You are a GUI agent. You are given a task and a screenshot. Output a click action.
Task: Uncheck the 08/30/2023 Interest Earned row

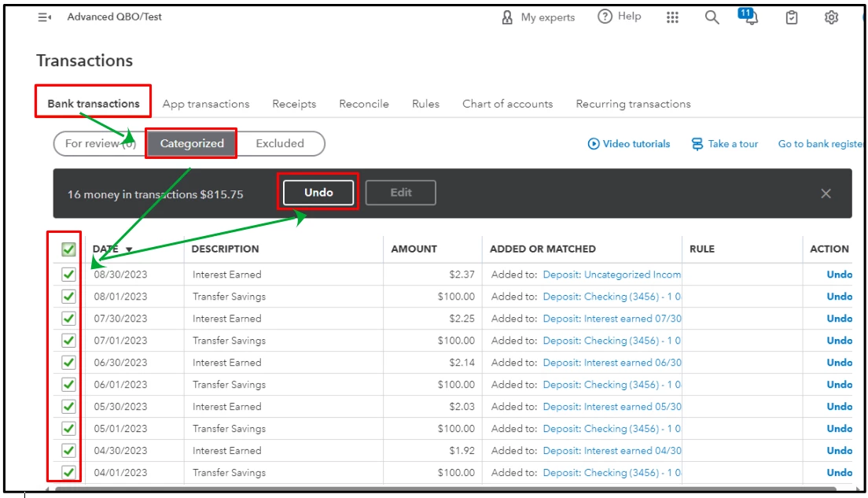point(68,275)
